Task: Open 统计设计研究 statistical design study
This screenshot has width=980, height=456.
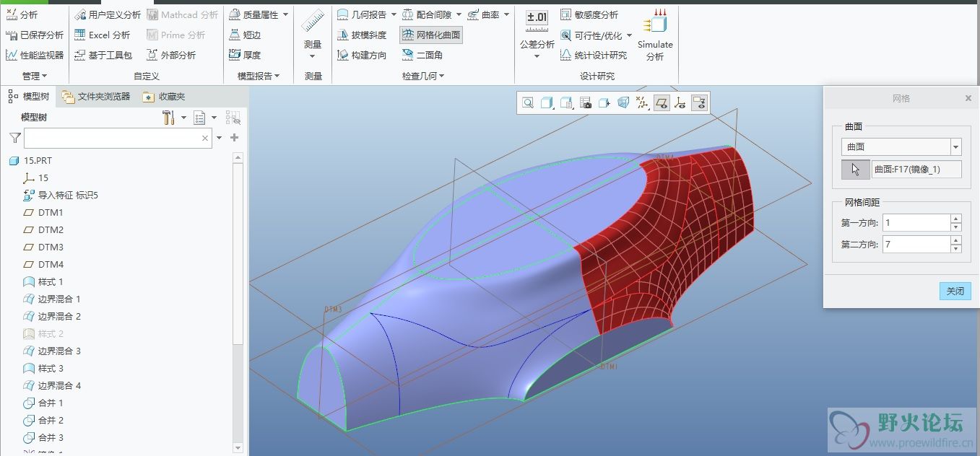Action: pos(594,55)
